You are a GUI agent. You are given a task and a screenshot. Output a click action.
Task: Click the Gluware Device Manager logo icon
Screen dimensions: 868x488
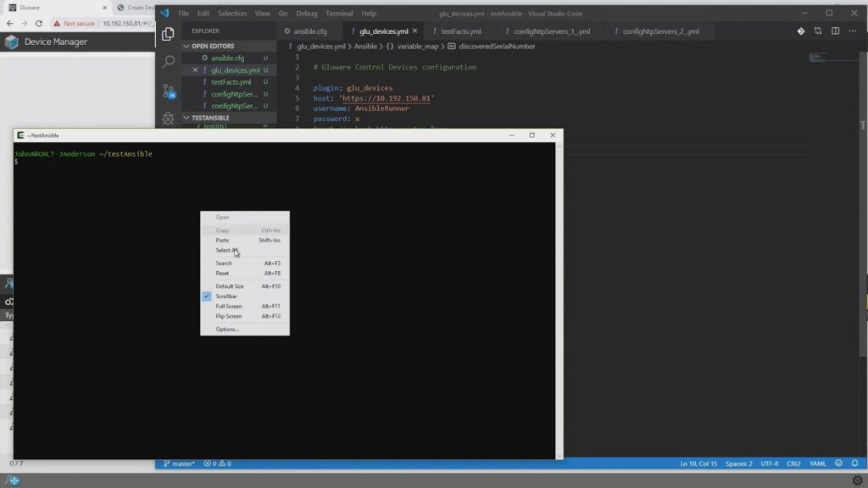click(12, 42)
